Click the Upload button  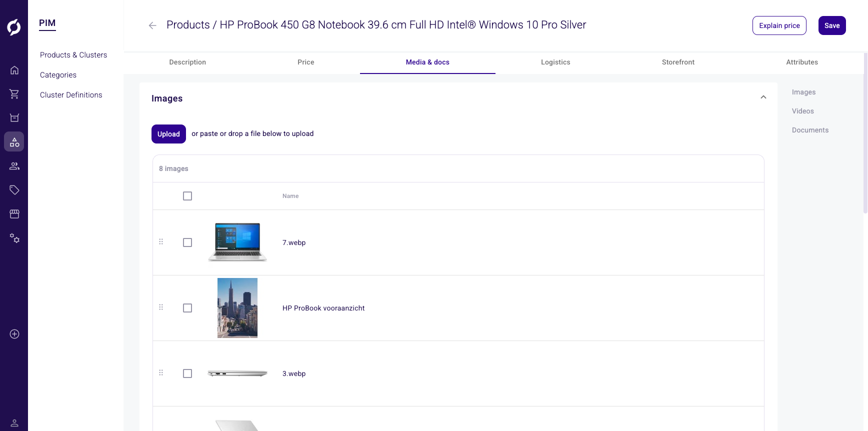(168, 134)
